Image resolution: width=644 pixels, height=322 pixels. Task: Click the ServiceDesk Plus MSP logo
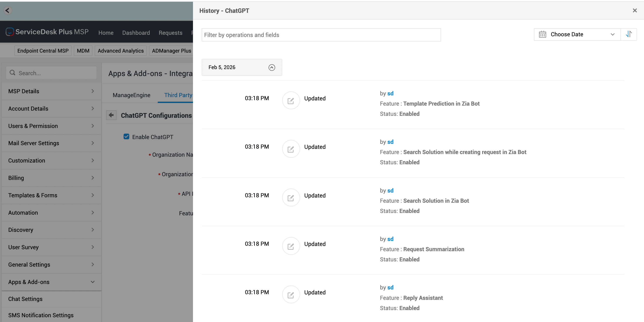click(10, 32)
